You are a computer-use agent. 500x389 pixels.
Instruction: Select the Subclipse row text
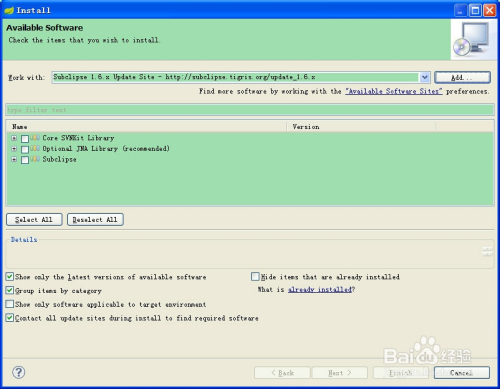(59, 159)
